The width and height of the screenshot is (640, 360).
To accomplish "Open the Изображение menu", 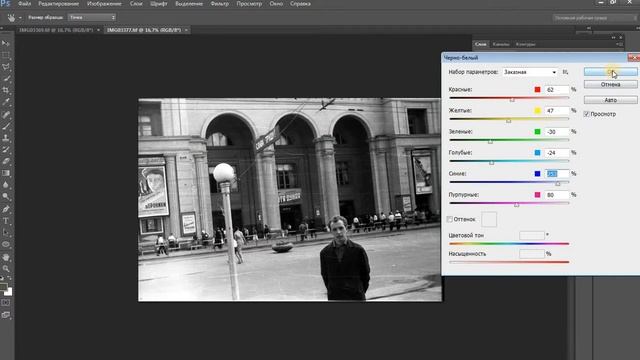I will 104,4.
